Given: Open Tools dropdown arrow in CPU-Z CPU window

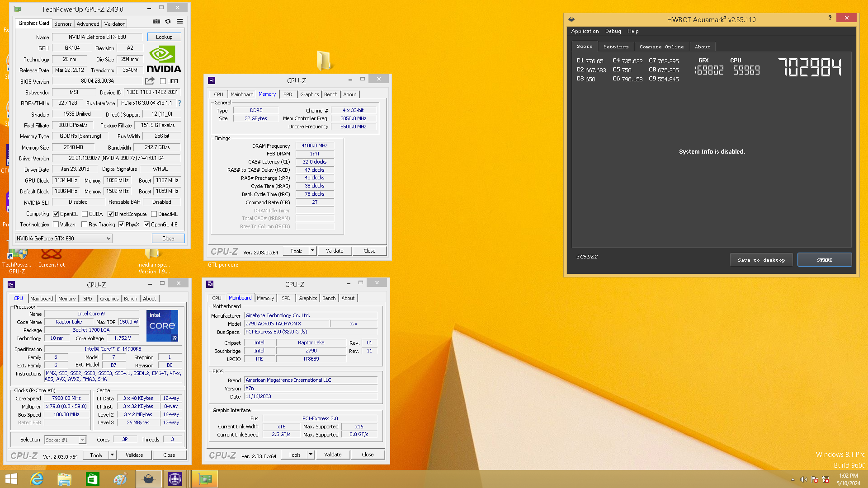Looking at the screenshot, I should tap(112, 455).
